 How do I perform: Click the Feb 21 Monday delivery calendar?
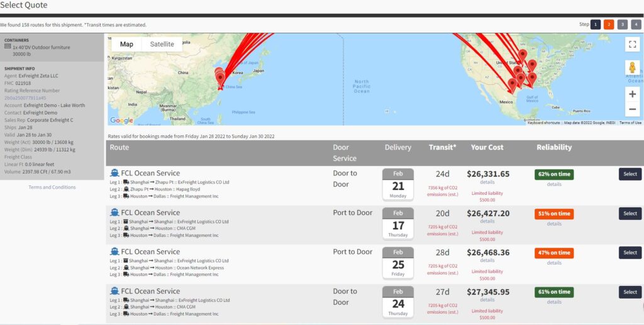click(398, 184)
